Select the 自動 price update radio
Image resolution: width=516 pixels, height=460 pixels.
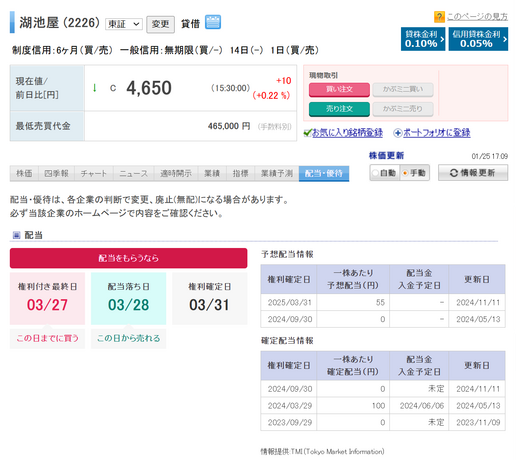(375, 173)
